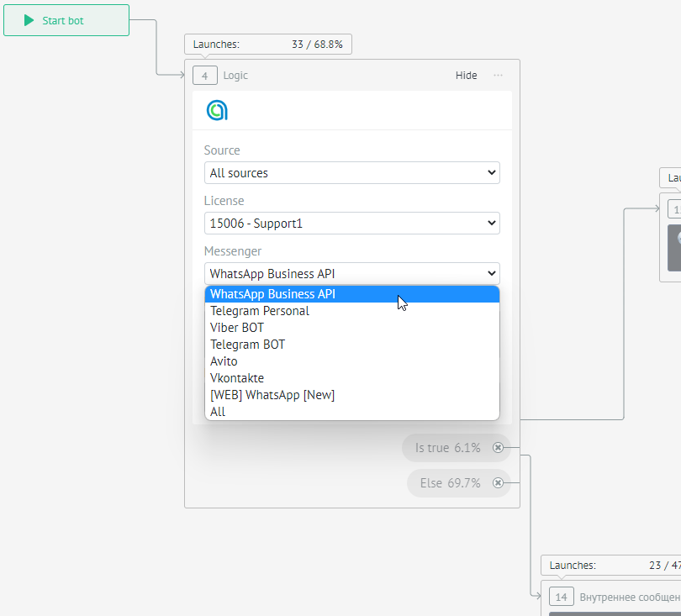Click the blue-green logo in Logic block

coord(217,110)
